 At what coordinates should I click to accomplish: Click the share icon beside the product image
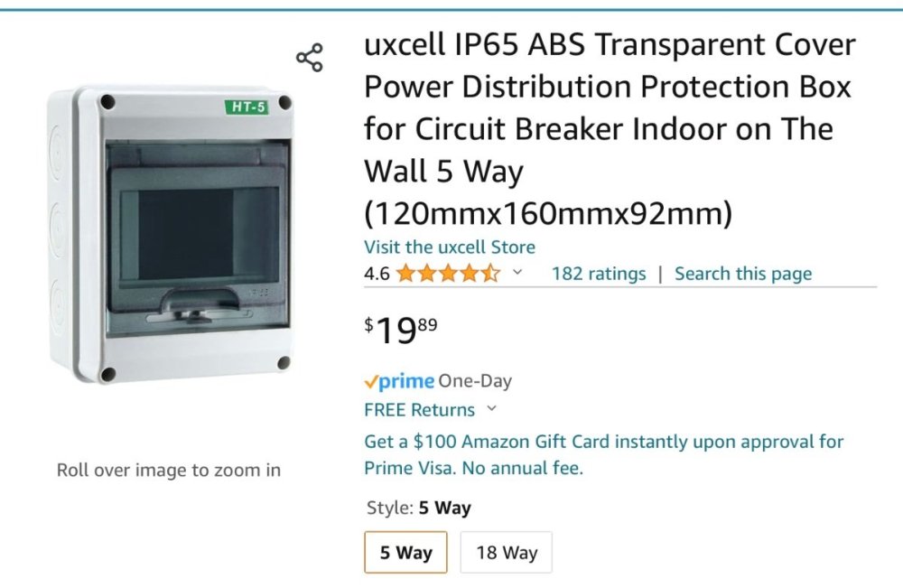[310, 59]
